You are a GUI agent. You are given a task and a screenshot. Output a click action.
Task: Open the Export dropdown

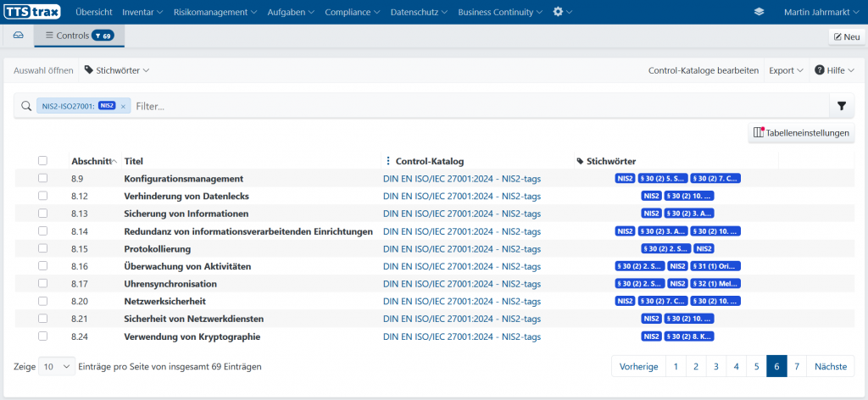point(786,70)
